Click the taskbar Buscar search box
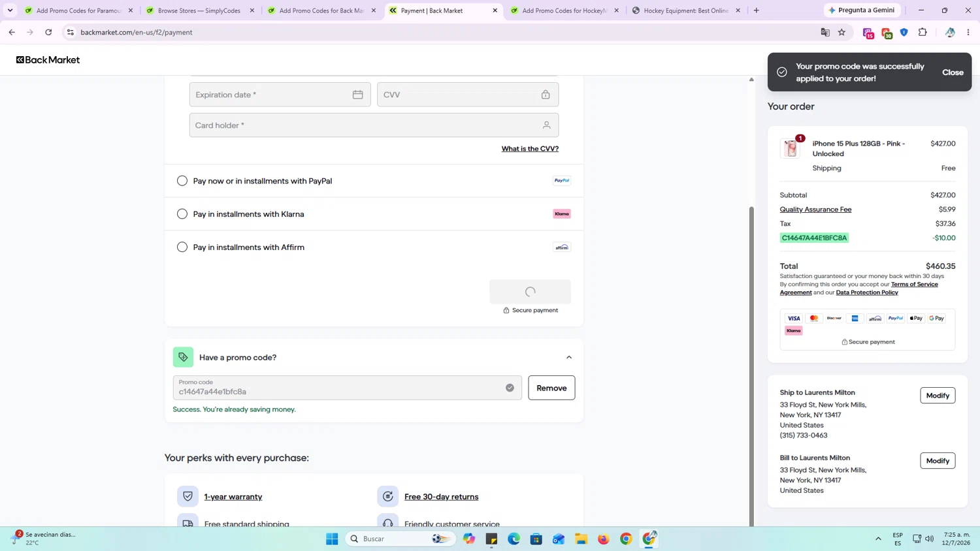The image size is (980, 551). click(400, 539)
